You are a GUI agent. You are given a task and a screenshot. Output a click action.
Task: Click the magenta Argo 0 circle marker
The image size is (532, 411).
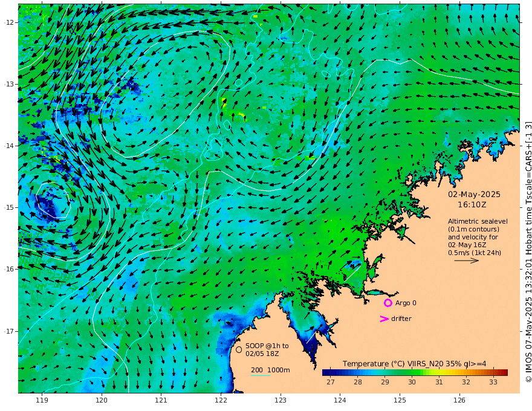click(x=388, y=303)
